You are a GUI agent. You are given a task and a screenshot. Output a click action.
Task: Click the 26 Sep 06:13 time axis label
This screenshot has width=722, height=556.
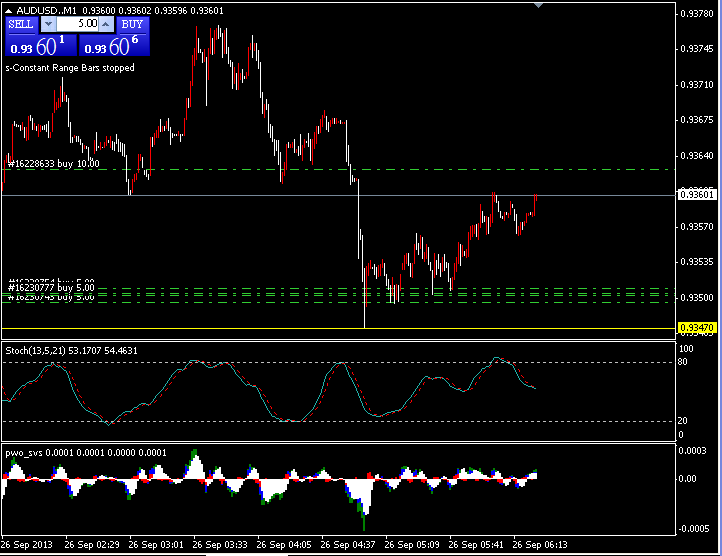click(x=540, y=545)
